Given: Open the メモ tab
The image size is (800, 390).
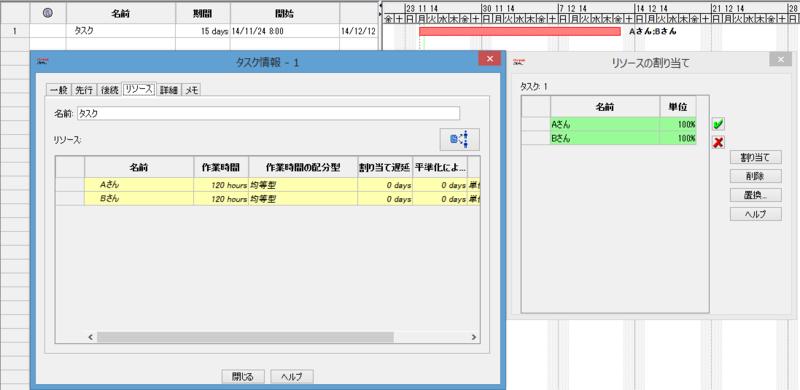Looking at the screenshot, I should point(191,90).
